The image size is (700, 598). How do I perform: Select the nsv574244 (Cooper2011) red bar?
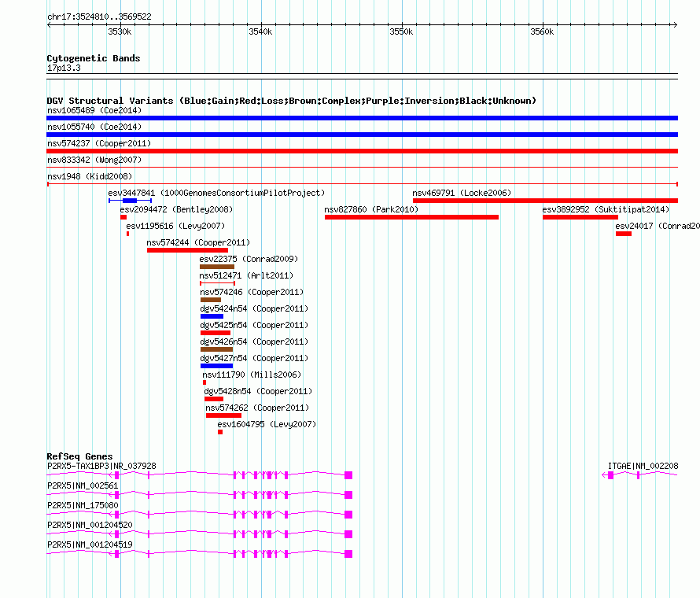(x=187, y=250)
